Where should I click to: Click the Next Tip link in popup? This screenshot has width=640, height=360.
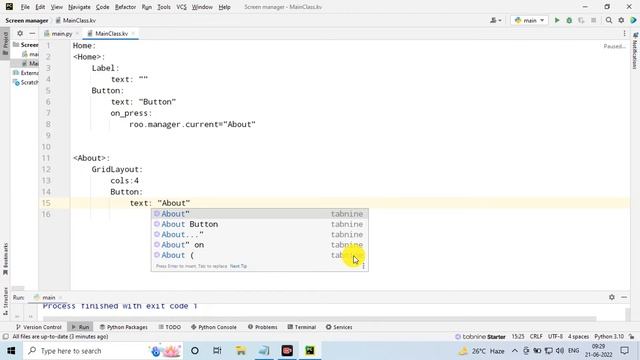pyautogui.click(x=238, y=266)
